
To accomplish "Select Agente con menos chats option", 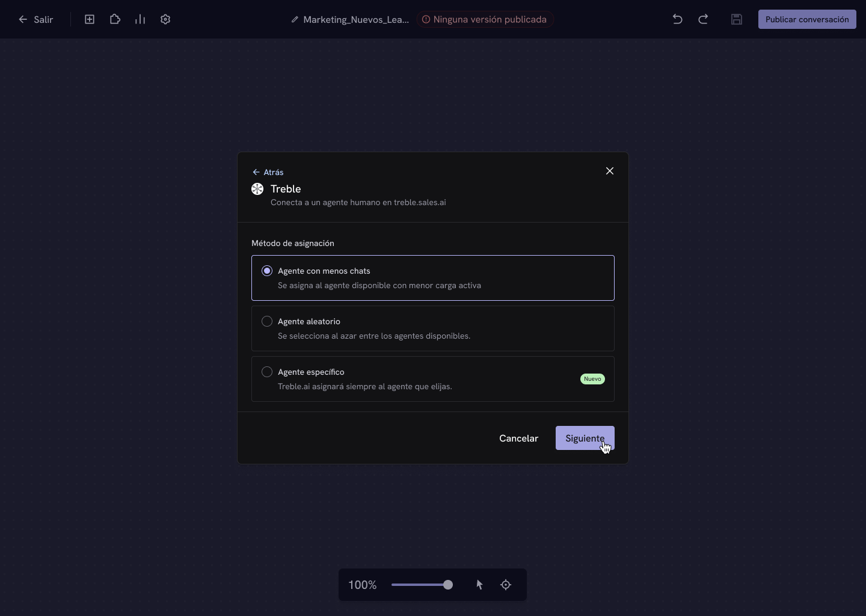I will point(433,278).
